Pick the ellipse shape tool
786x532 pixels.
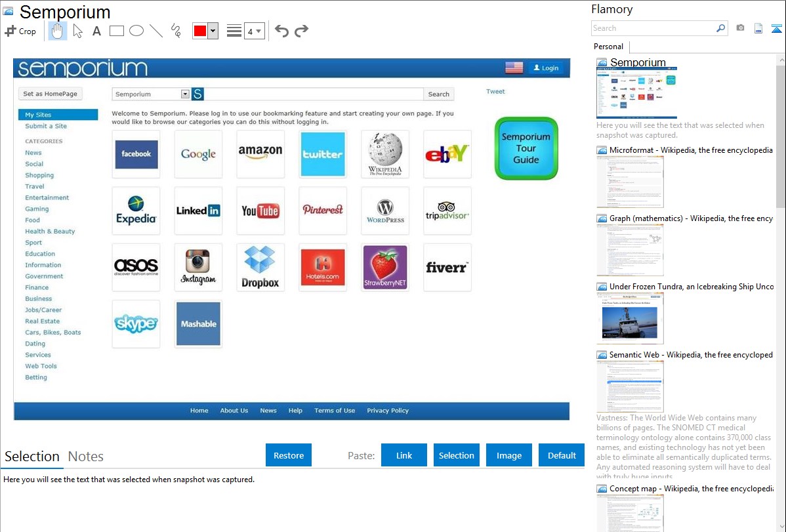(x=136, y=31)
